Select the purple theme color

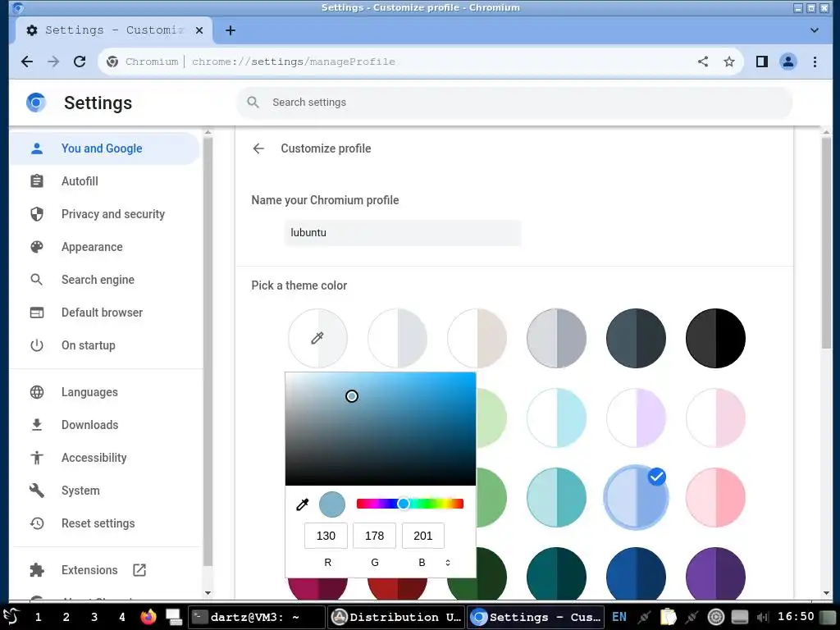[715, 573]
